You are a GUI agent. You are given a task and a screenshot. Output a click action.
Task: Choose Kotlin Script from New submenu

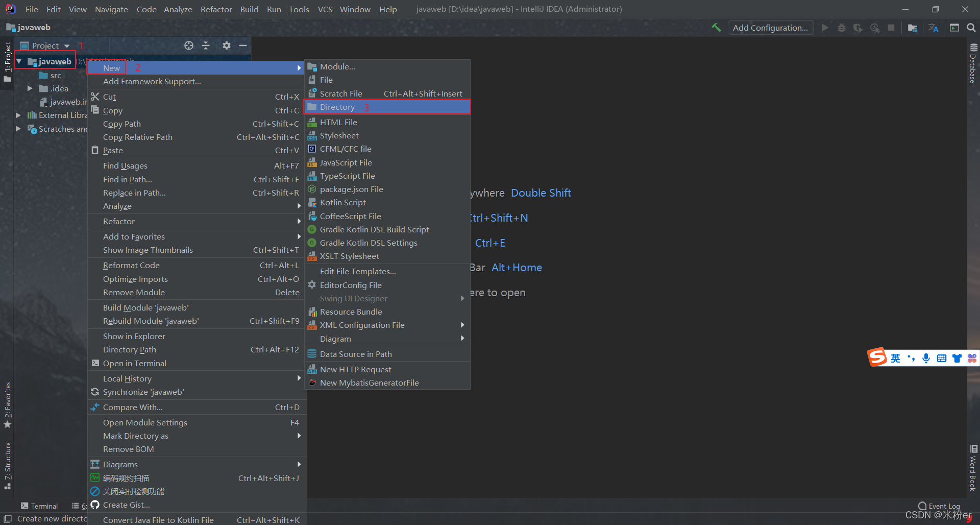[x=387, y=202]
